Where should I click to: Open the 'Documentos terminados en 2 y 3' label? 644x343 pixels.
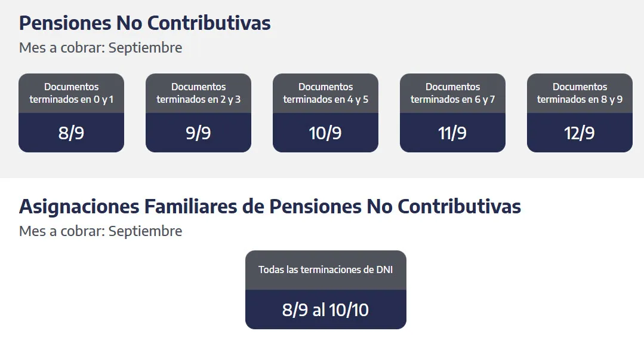pyautogui.click(x=198, y=93)
